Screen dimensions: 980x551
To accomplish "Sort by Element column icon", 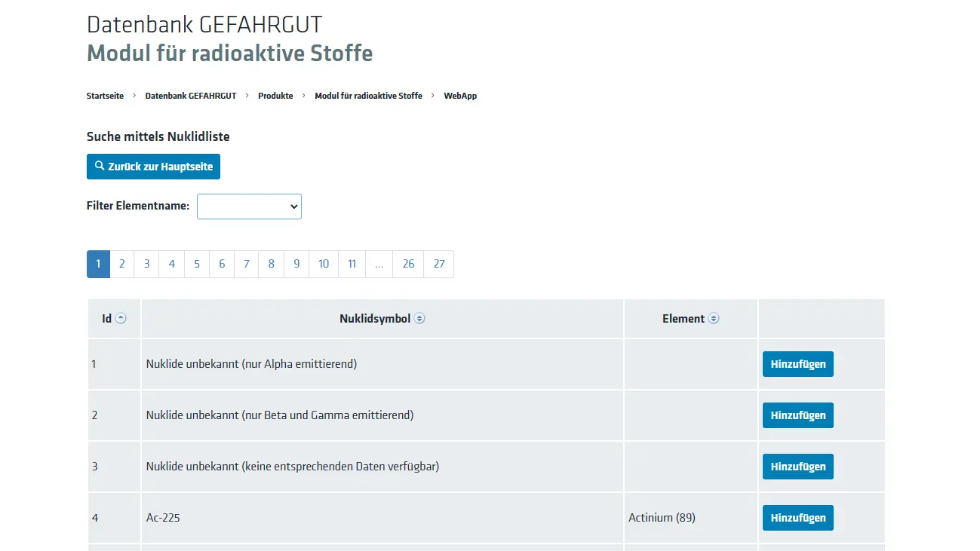I will pos(714,319).
